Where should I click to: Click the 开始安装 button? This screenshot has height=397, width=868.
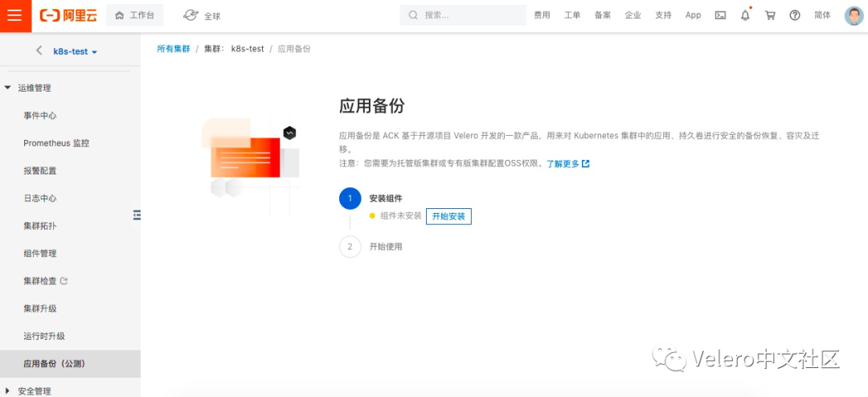point(448,216)
